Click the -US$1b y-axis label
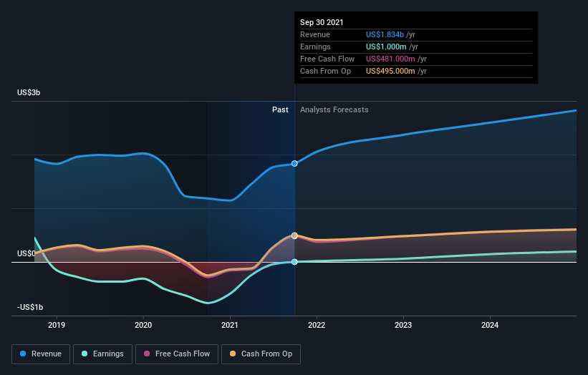 (x=30, y=307)
